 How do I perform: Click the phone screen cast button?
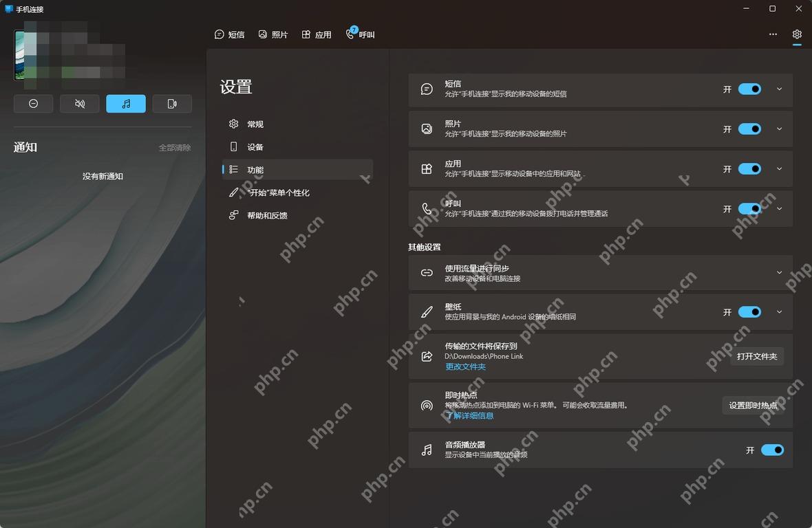tap(172, 104)
